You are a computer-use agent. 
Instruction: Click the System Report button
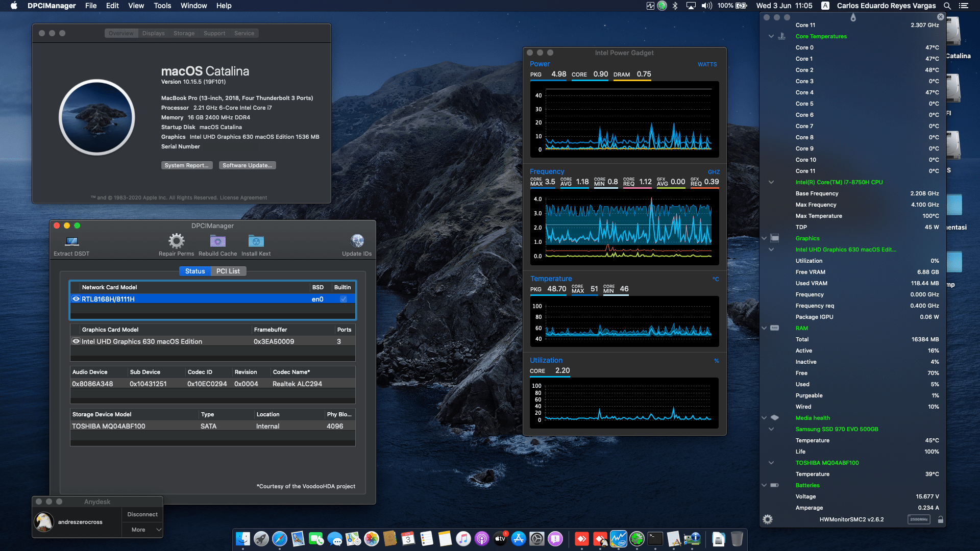(x=187, y=165)
